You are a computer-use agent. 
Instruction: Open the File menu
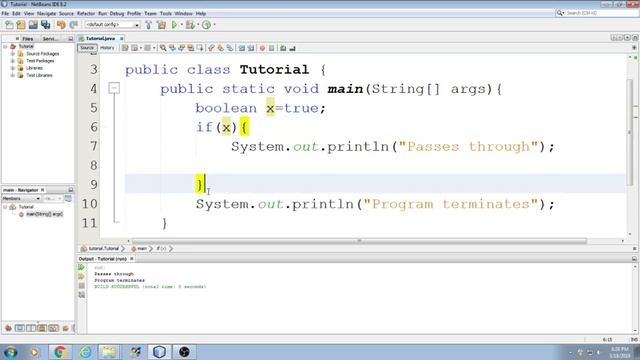coord(5,13)
